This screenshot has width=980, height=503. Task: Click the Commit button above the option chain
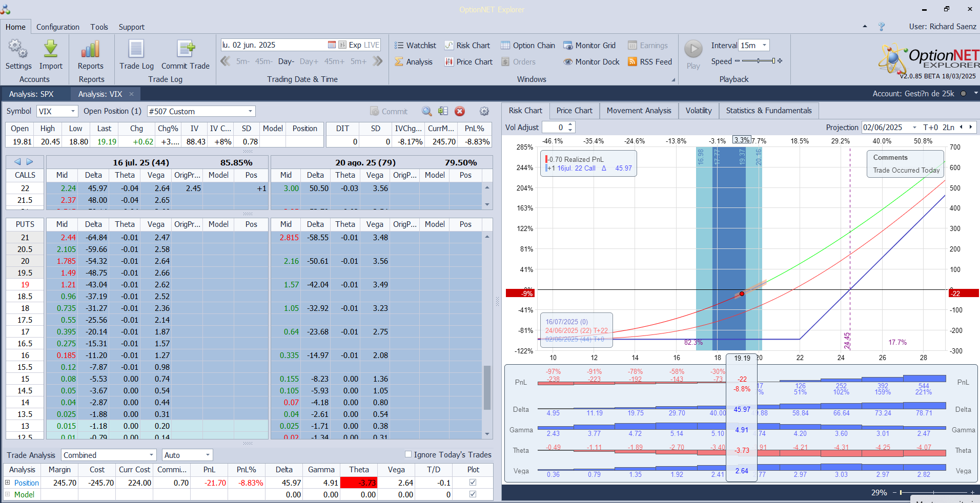click(389, 111)
